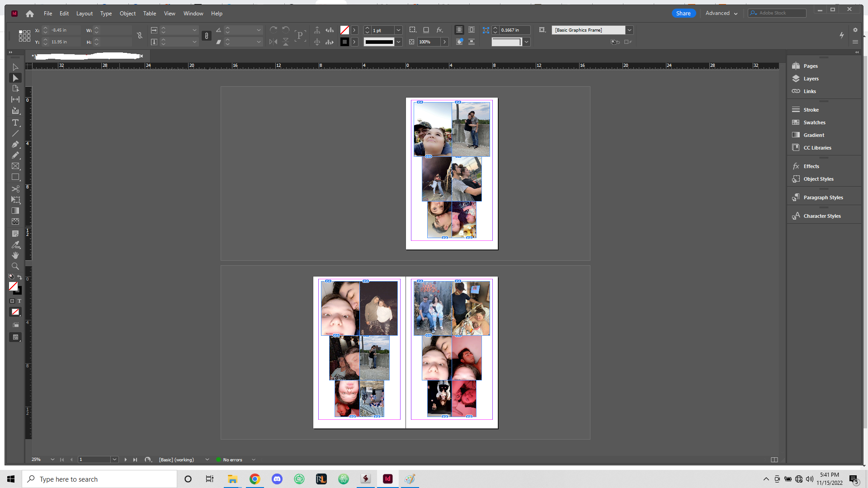Select the Rectangle Frame tool
This screenshot has width=868, height=488.
[x=15, y=166]
